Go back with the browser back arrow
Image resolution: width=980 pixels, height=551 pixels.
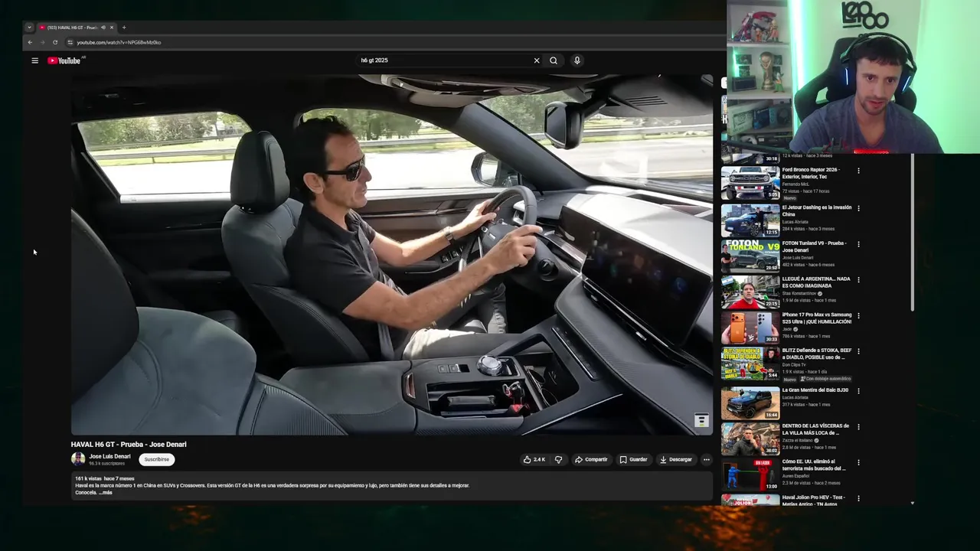tap(30, 42)
